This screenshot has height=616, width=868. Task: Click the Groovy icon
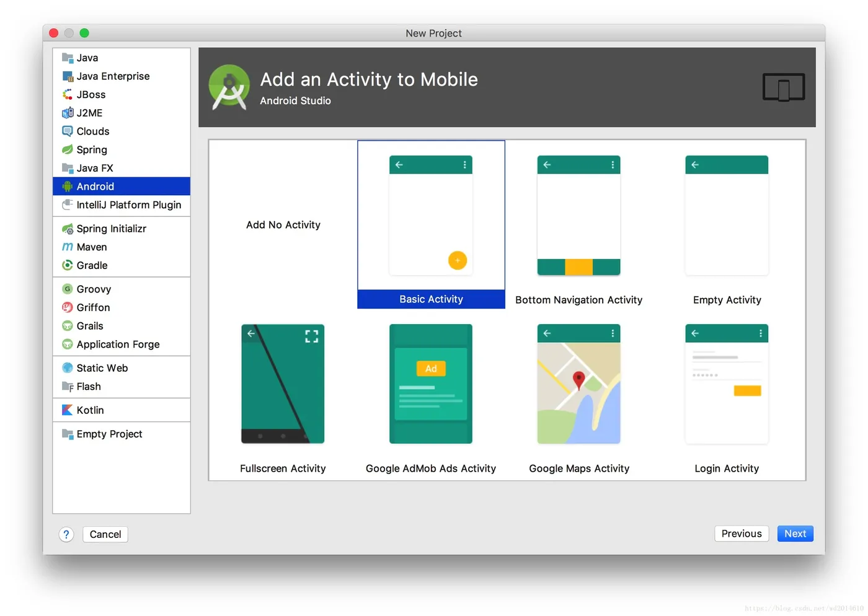point(68,289)
